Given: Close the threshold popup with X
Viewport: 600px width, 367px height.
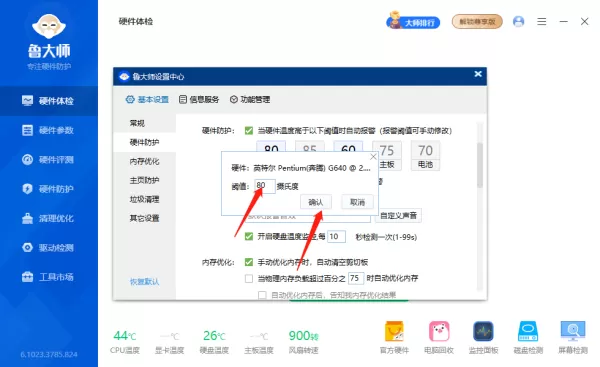Looking at the screenshot, I should point(373,157).
